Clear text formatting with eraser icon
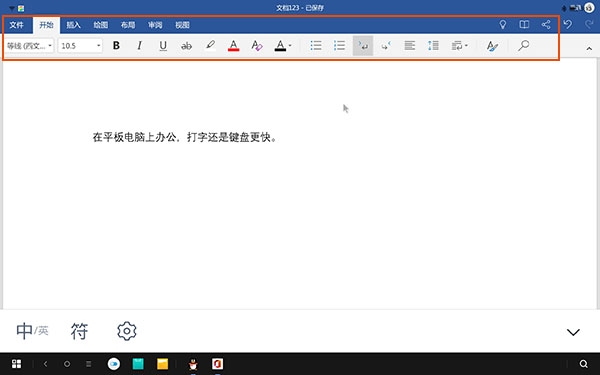Image resolution: width=600 pixels, height=375 pixels. tap(257, 46)
